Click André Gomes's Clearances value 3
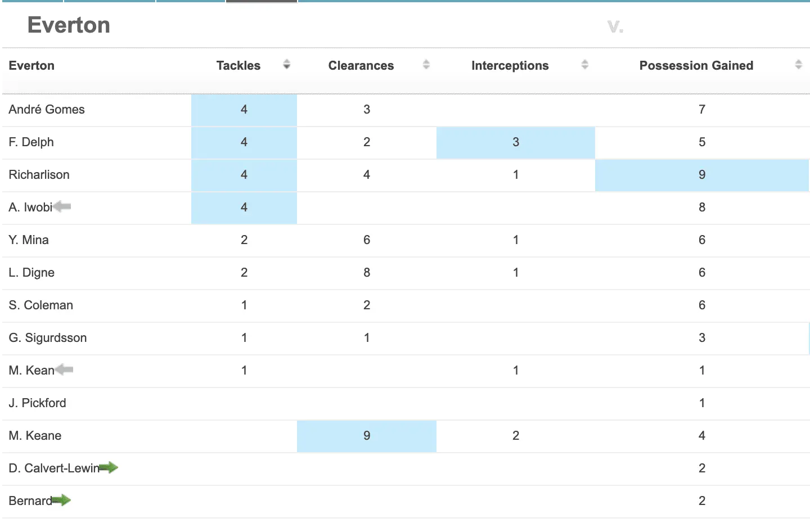 click(367, 110)
